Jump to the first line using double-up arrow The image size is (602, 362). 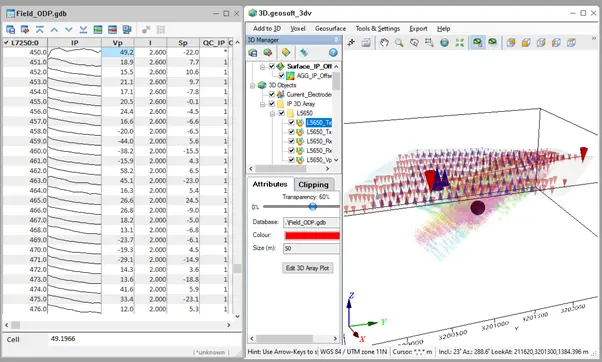(40, 30)
